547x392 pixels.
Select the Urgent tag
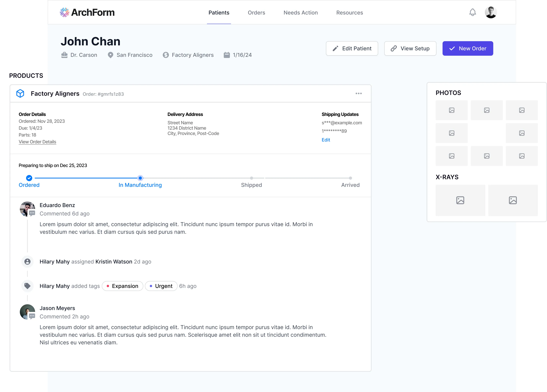pyautogui.click(x=161, y=286)
